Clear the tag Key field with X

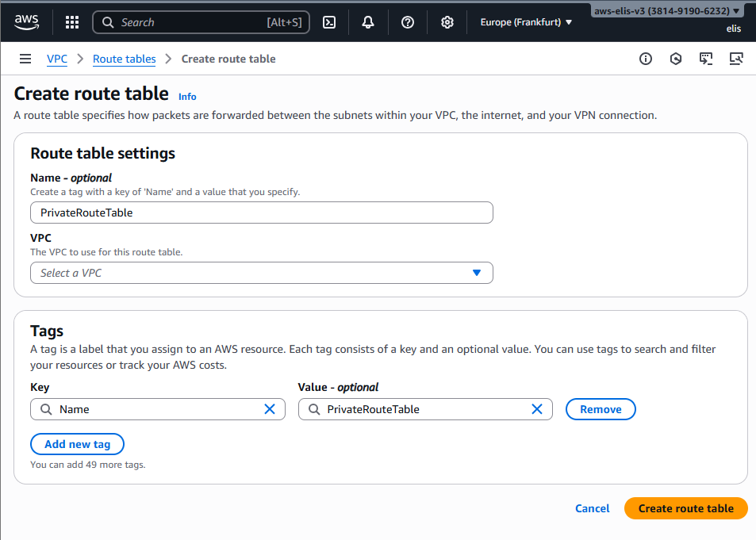(270, 409)
